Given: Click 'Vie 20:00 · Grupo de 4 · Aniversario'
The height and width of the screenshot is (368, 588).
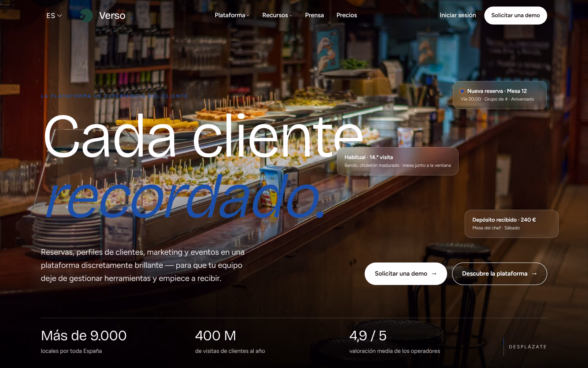Looking at the screenshot, I should (x=497, y=99).
